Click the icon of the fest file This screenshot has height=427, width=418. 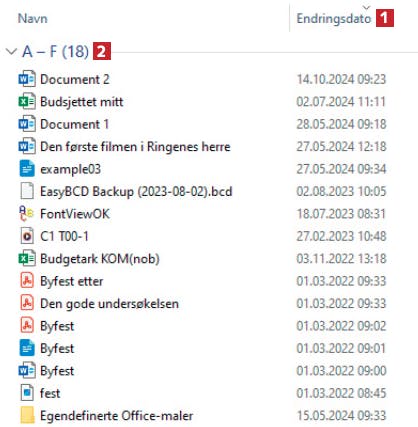(x=27, y=393)
